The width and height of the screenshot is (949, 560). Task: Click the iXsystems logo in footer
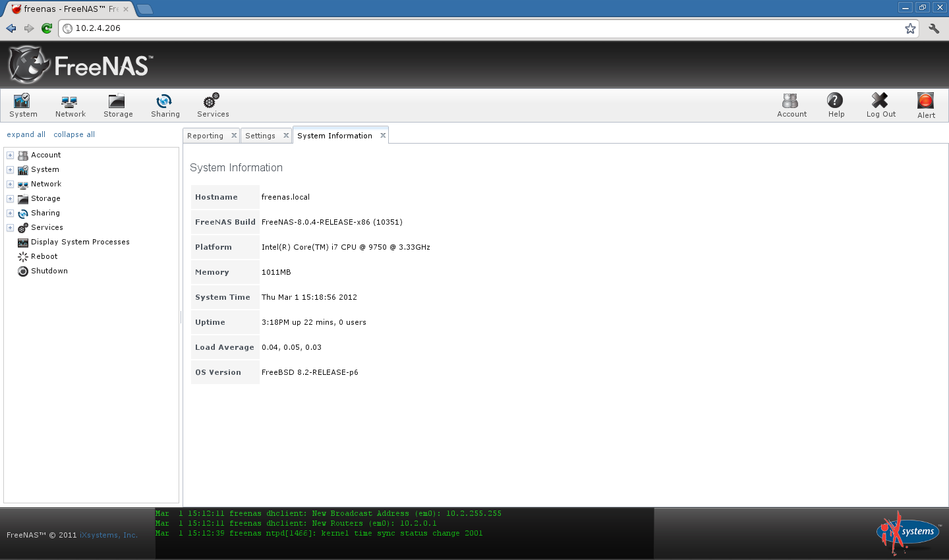tap(908, 532)
